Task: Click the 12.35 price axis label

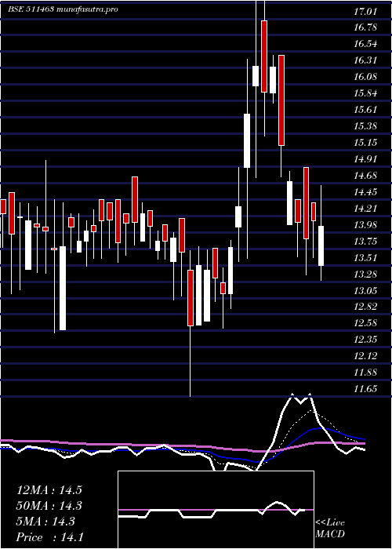Action: pos(365,340)
